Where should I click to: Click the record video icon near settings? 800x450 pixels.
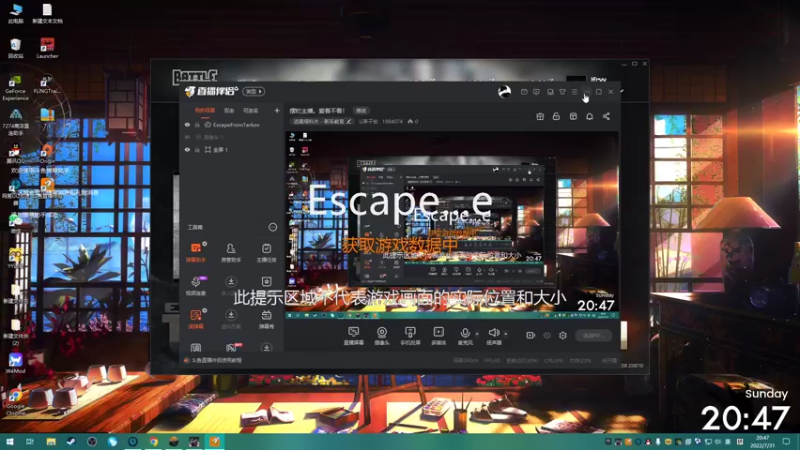click(x=531, y=335)
